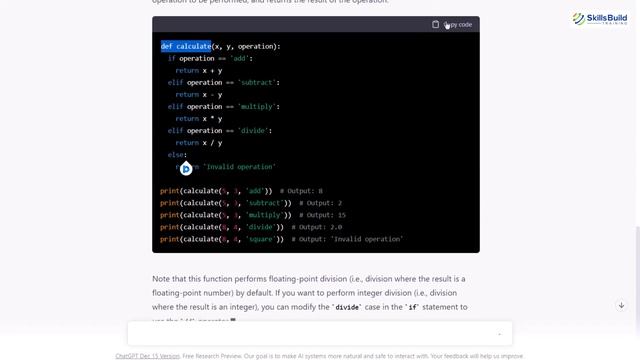Click the highlighted 'def calculate' text
Image resolution: width=640 pixels, height=360 pixels.
[x=186, y=46]
